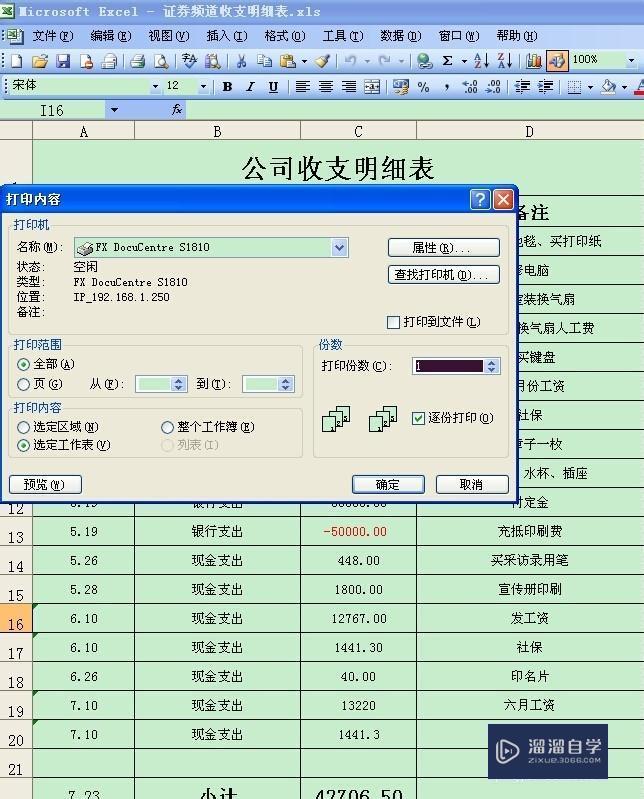
Task: Click the Save icon in toolbar
Action: [x=63, y=62]
